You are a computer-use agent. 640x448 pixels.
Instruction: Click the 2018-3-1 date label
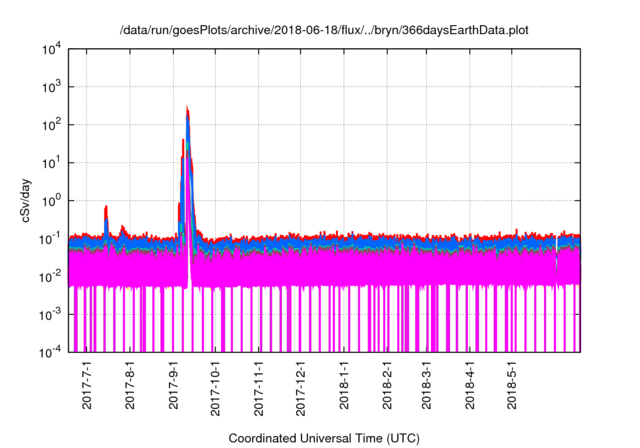tap(426, 385)
